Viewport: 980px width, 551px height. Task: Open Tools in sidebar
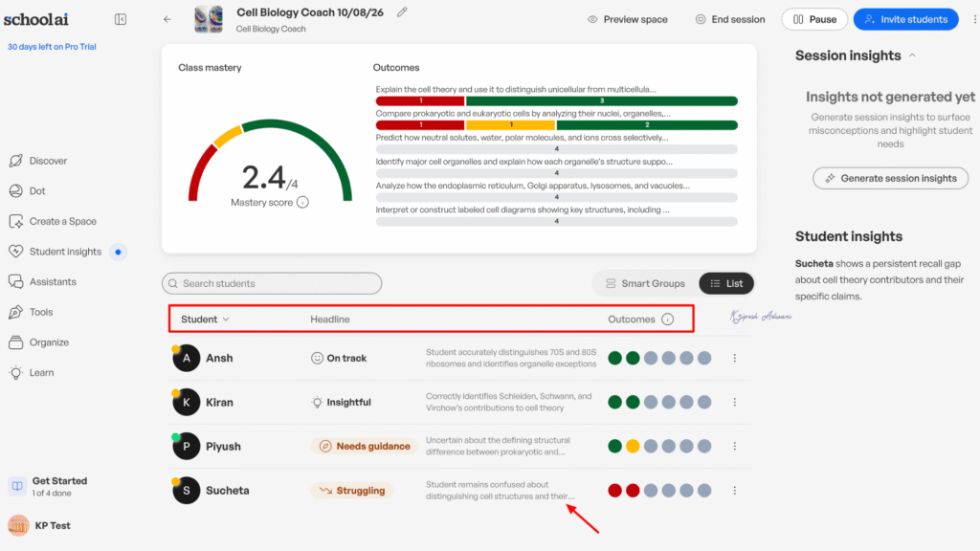31,312
